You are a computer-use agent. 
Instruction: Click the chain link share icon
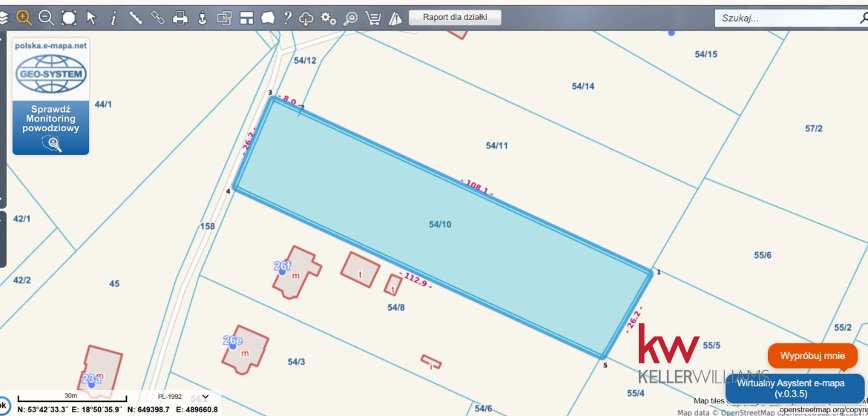(158, 18)
